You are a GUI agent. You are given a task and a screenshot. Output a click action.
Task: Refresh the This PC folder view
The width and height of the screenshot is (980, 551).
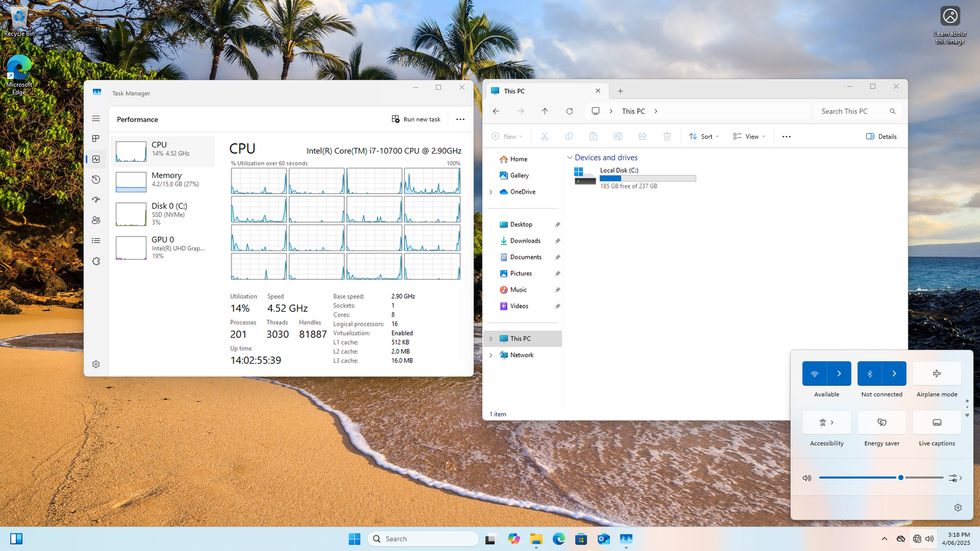[x=570, y=111]
